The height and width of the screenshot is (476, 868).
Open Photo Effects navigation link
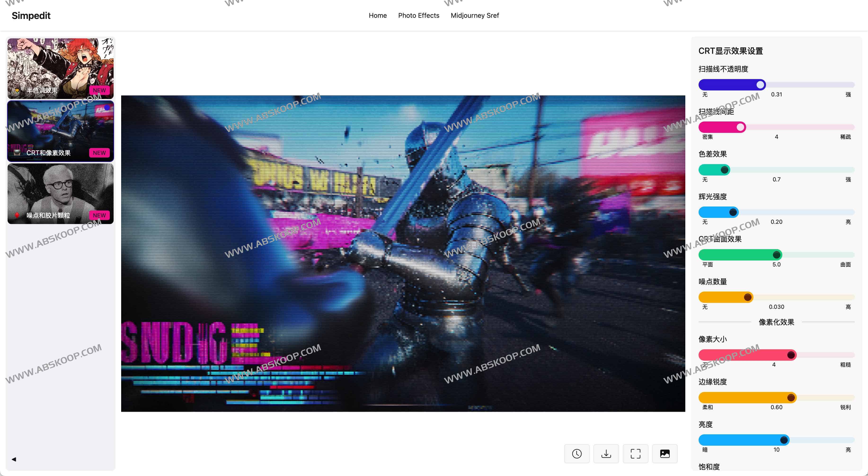click(418, 15)
